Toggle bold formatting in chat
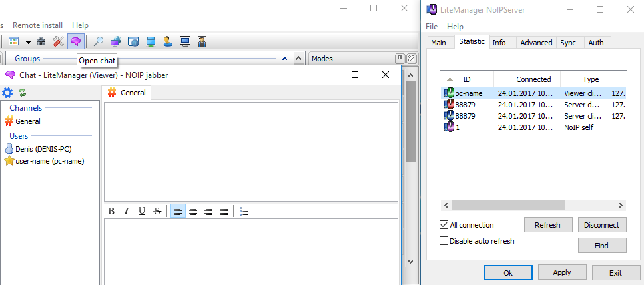This screenshot has width=644, height=285. 111,212
